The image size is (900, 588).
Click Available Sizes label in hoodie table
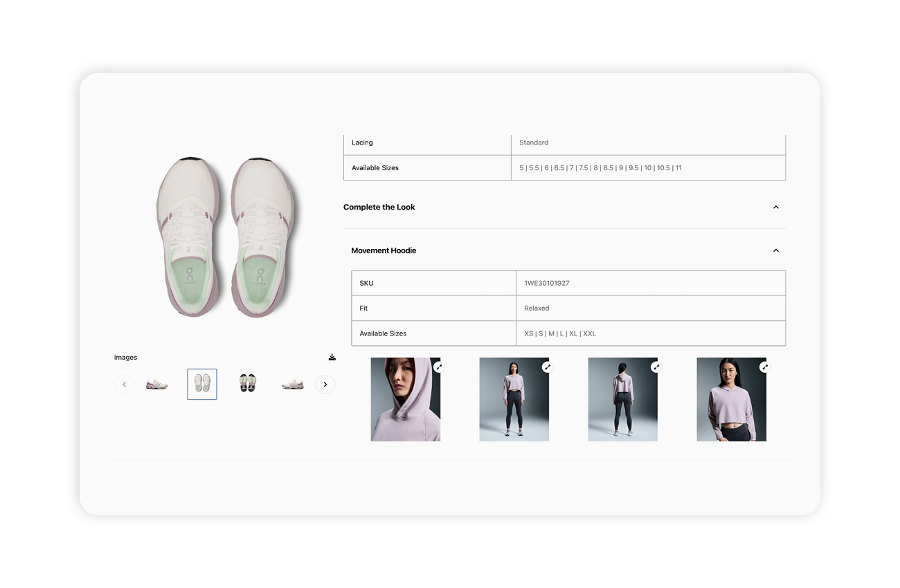tap(383, 333)
